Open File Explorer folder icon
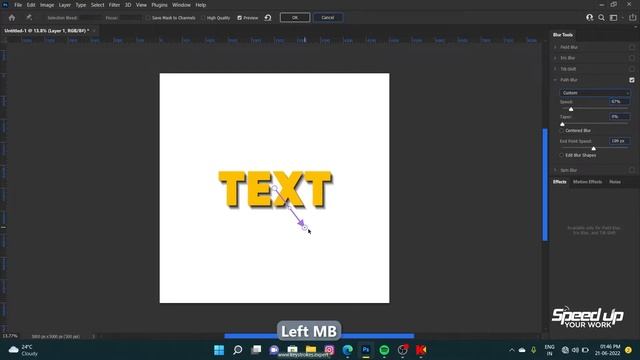The width and height of the screenshot is (640, 360). (311, 350)
